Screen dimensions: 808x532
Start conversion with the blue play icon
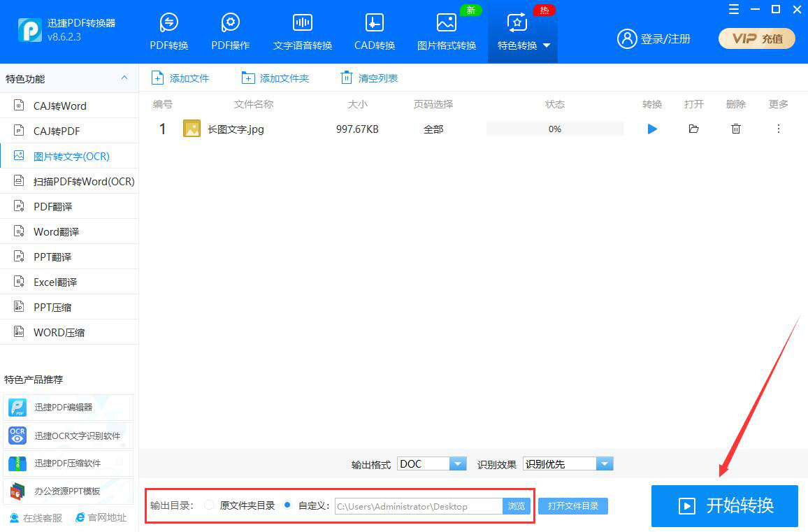[652, 129]
